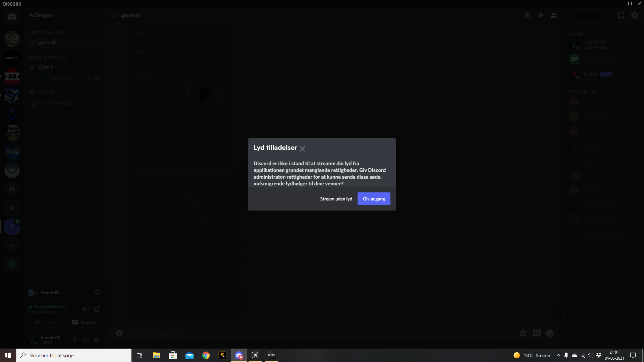Viewport: 644px width, 362px height.
Task: Open the Windows notification center
Action: point(633,355)
